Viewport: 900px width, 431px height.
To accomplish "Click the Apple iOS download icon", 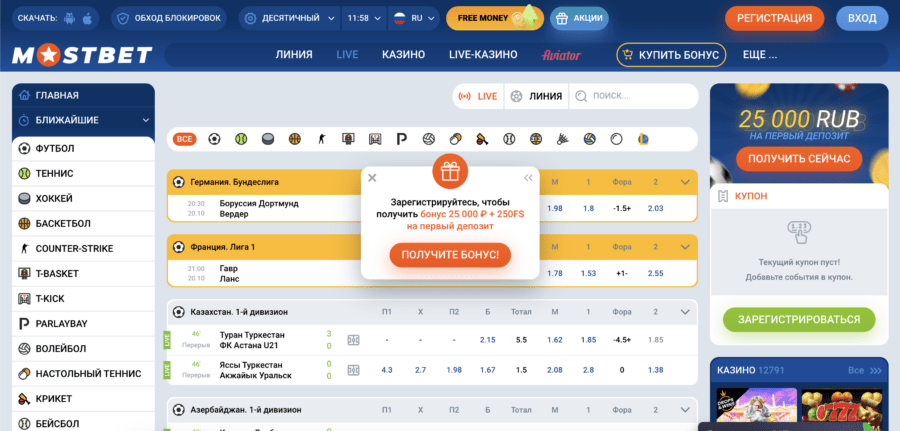I will (87, 18).
